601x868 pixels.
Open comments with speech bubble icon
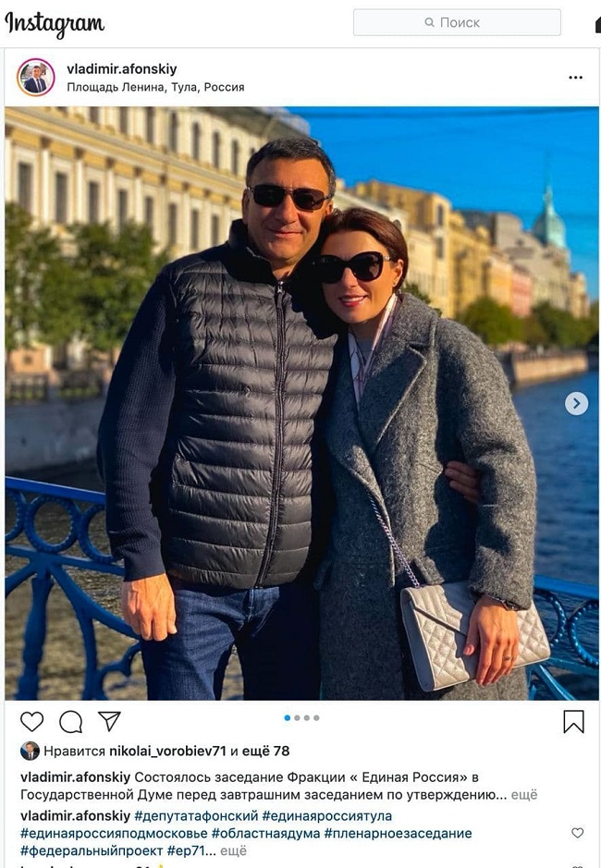point(71,722)
